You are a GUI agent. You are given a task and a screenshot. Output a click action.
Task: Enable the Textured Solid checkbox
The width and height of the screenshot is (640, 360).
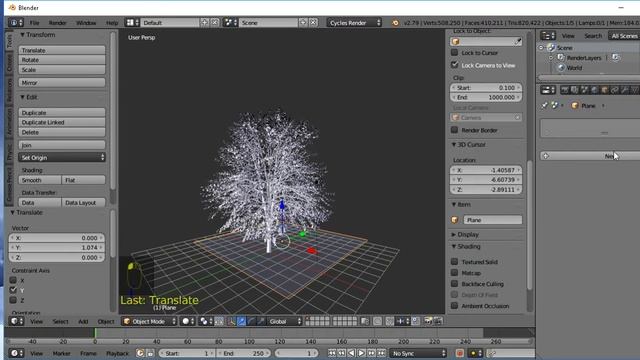(455, 262)
